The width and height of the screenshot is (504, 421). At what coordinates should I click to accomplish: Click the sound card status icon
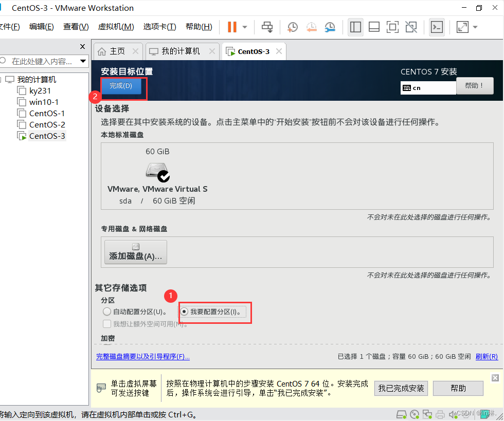pyautogui.click(x=453, y=414)
